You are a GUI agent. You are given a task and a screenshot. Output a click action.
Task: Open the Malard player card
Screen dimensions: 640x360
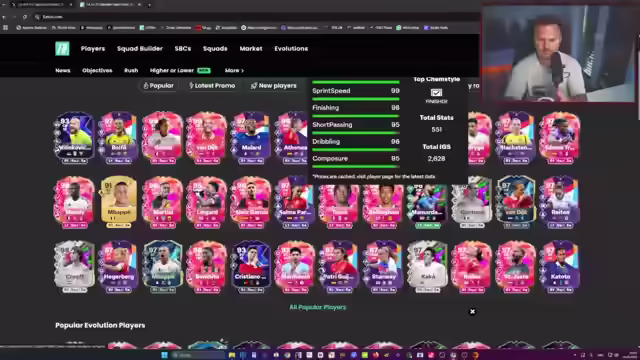pyautogui.click(x=251, y=138)
